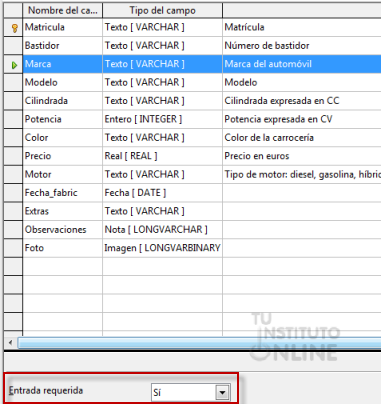Click the row selector beside Foto
The image size is (381, 404).
[13, 248]
